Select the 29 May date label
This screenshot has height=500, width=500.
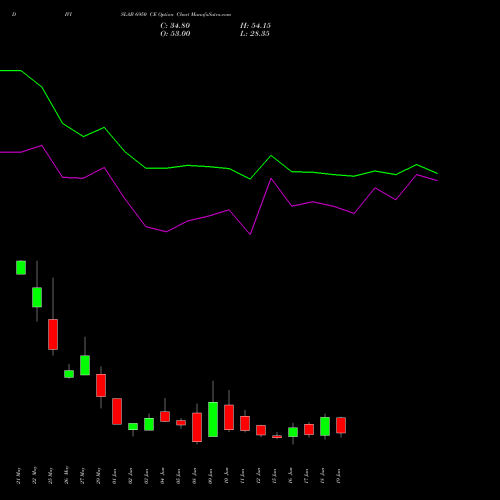coord(99,476)
